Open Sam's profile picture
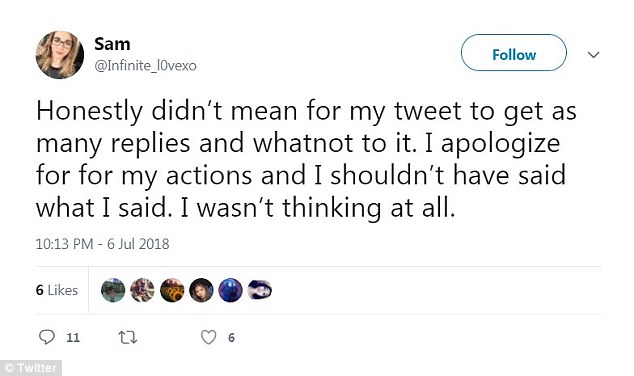The image size is (634, 376). (60, 55)
